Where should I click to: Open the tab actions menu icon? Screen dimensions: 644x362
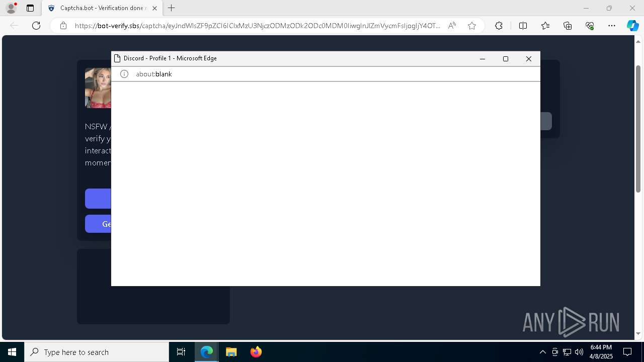[30, 8]
